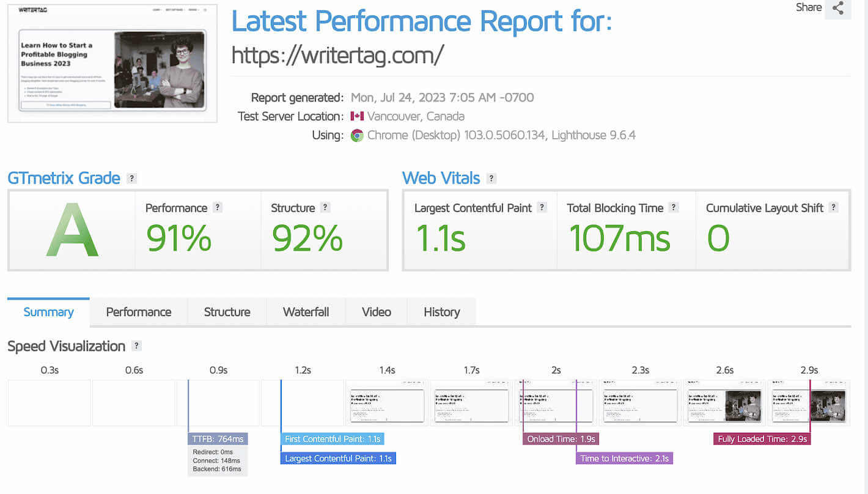Click the Chrome (Desktop) version text

(501, 135)
